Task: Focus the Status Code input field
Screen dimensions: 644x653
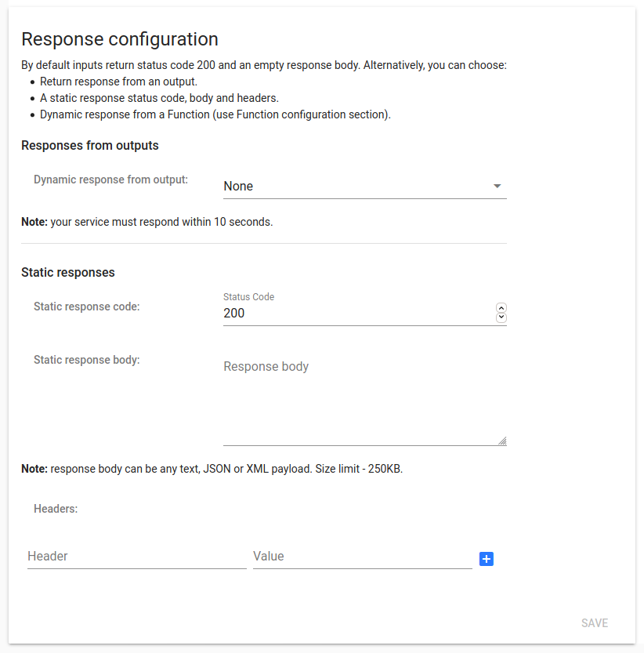Action: point(353,313)
